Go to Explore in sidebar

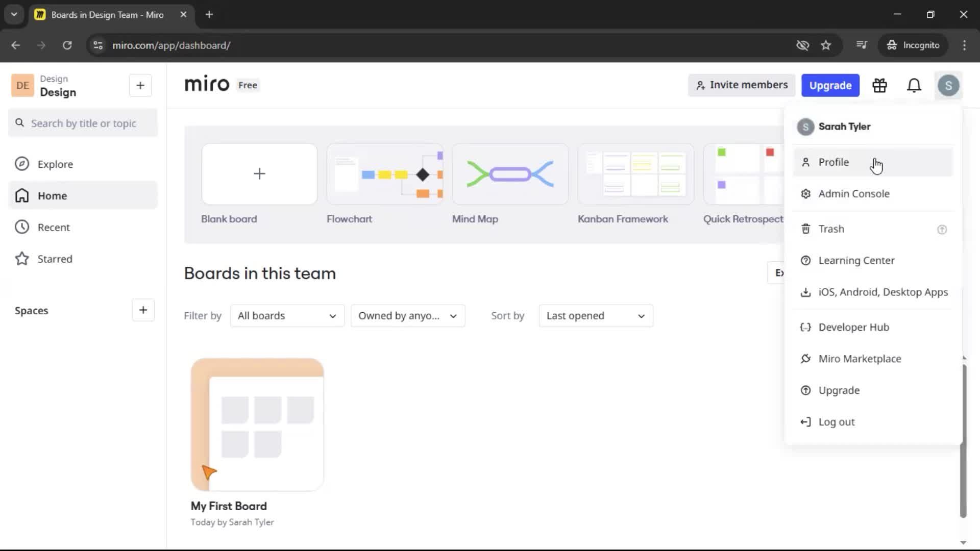tap(83, 164)
